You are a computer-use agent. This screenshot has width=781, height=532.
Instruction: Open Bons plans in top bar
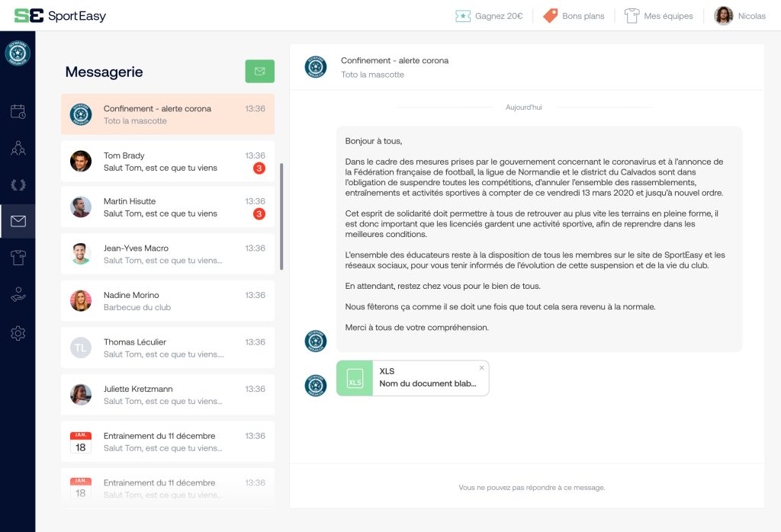click(x=574, y=16)
